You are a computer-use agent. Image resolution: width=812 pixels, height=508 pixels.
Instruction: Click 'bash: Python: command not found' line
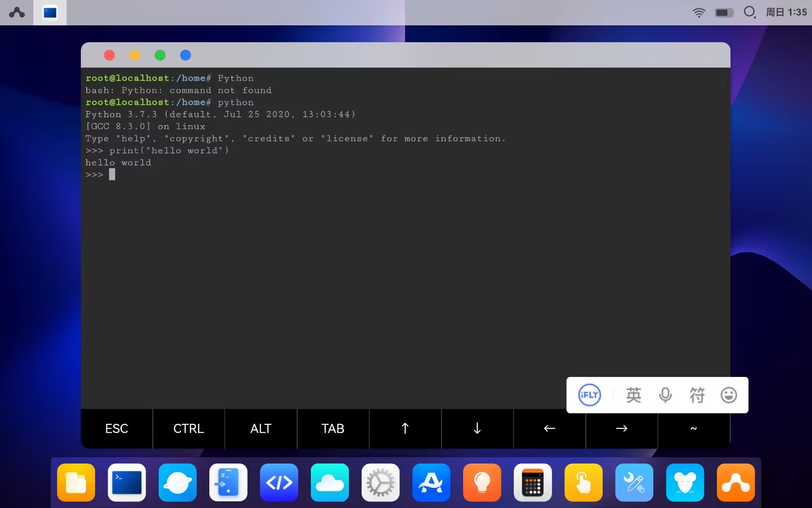pyautogui.click(x=178, y=90)
